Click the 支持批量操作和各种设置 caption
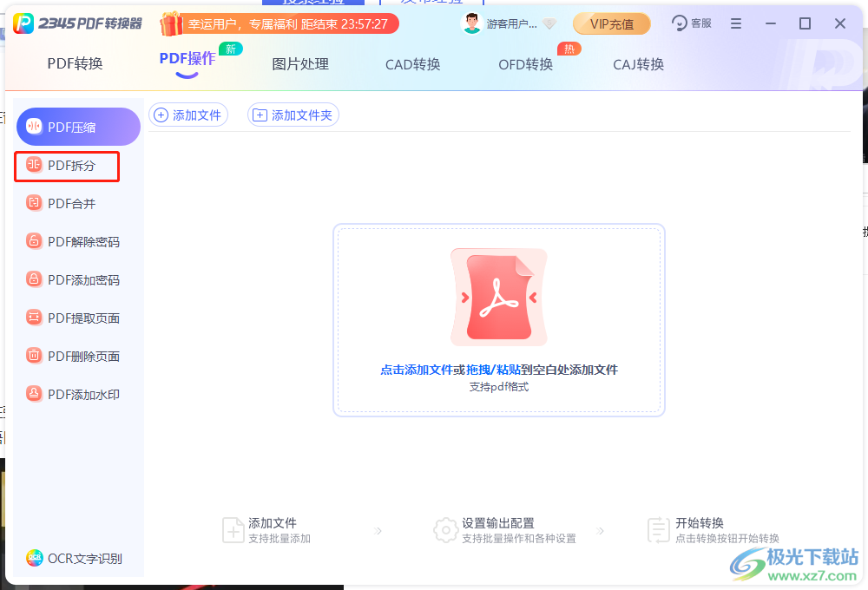The height and width of the screenshot is (590, 868). [x=519, y=539]
